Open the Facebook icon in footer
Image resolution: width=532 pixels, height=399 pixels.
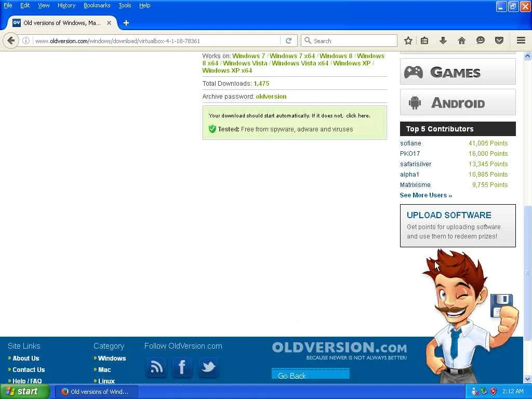tap(182, 367)
